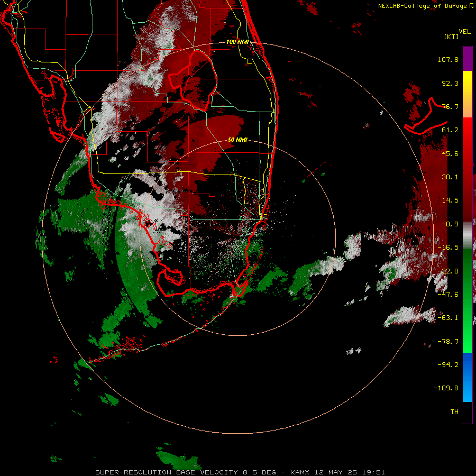Select the -109.8 value on the velocity scale

[x=446, y=388]
